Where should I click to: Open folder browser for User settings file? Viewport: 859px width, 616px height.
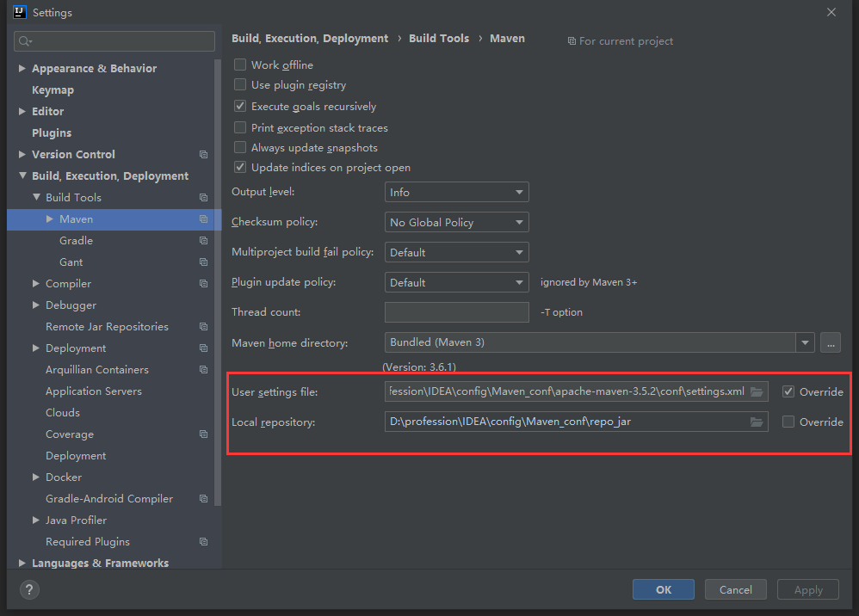757,391
